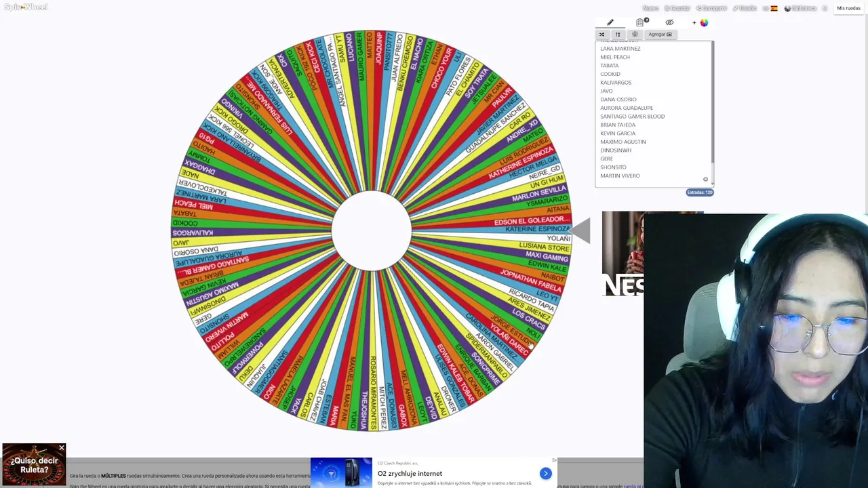The height and width of the screenshot is (488, 868).
Task: Click the Entradas: 120 badge
Action: click(699, 192)
